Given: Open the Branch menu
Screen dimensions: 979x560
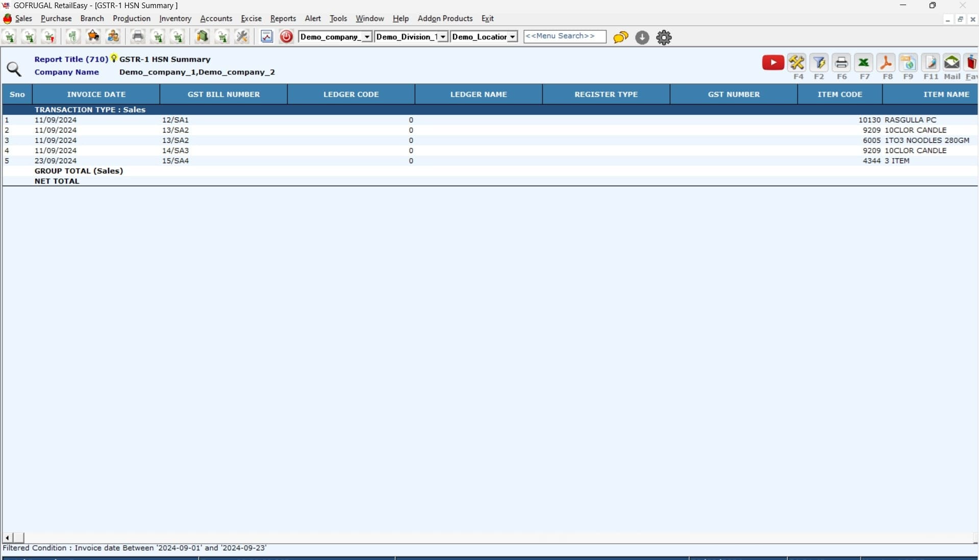Looking at the screenshot, I should coord(92,18).
